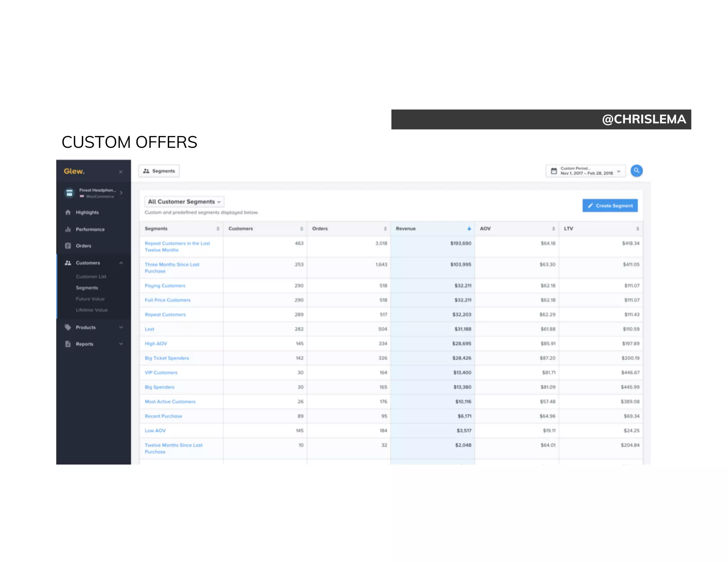Viewport: 728px width, 562px height.
Task: Click the Orders clipboard icon
Action: pyautogui.click(x=68, y=246)
